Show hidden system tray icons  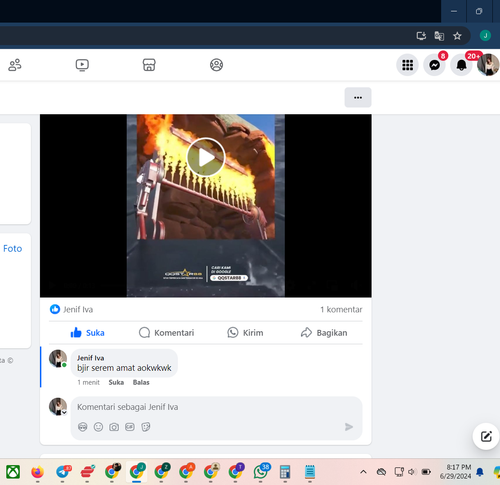click(x=363, y=472)
